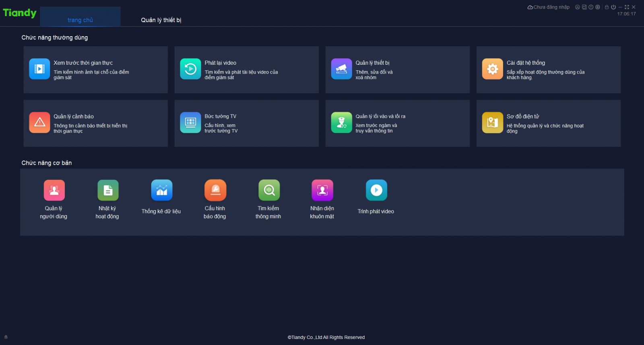Open Cấu hình báo động icon
This screenshot has width=644, height=345.
point(215,190)
